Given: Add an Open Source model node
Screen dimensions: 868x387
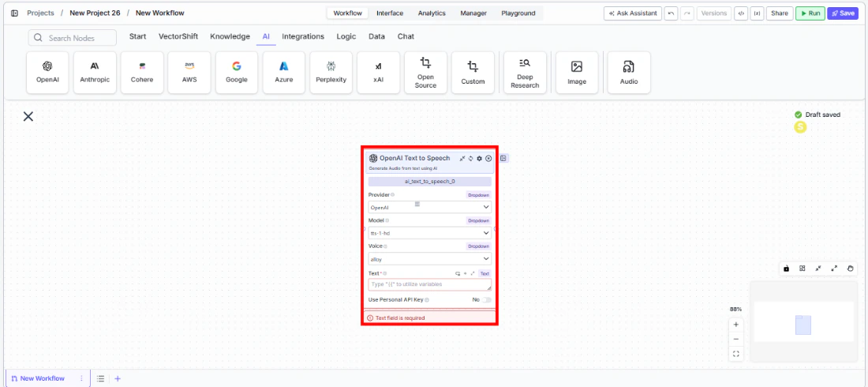Looking at the screenshot, I should pyautogui.click(x=425, y=73).
